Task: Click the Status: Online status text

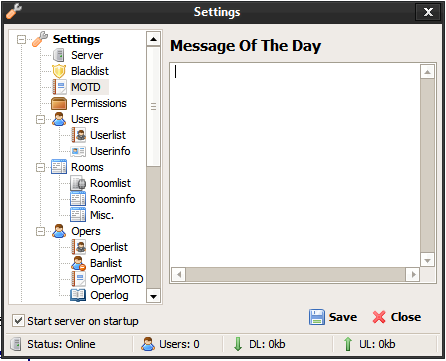Action: click(61, 344)
